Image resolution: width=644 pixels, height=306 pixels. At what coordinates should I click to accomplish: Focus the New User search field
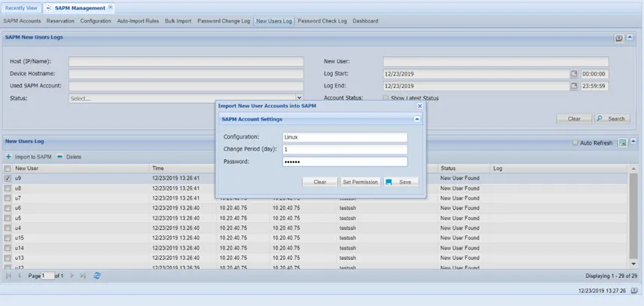point(496,62)
